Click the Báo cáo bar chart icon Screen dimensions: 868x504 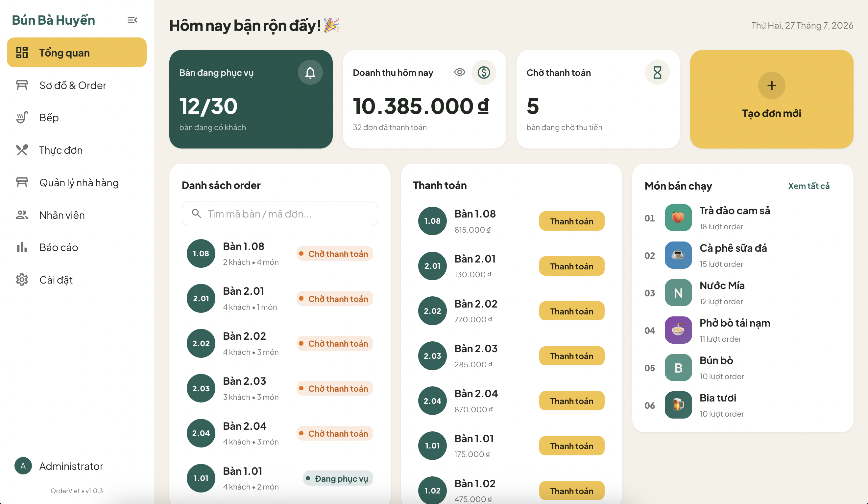coord(22,247)
